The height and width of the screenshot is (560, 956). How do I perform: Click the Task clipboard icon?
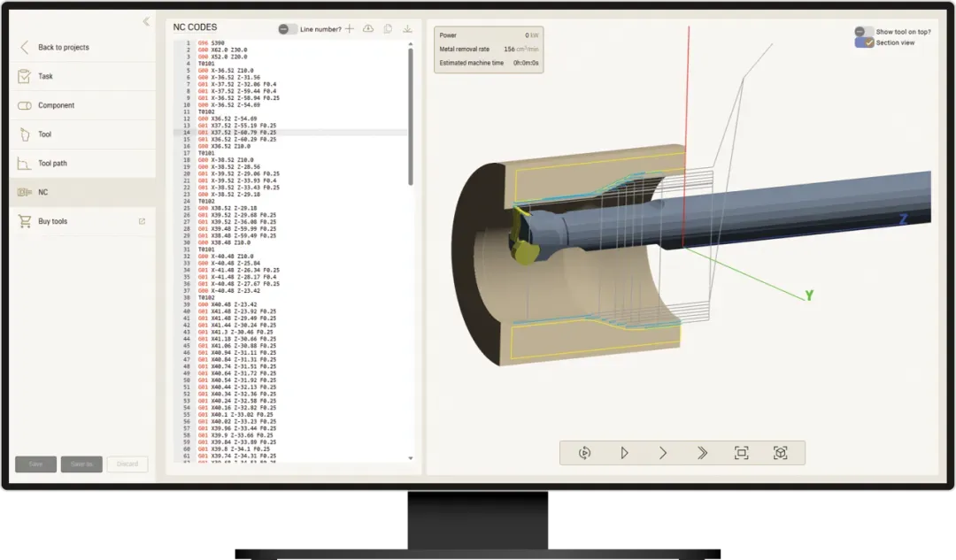pos(25,76)
